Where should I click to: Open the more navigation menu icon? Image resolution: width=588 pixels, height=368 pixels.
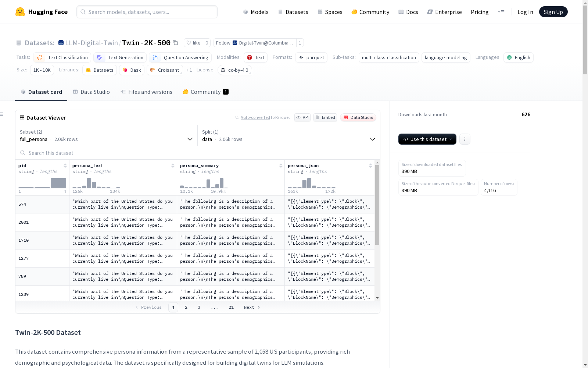point(501,12)
